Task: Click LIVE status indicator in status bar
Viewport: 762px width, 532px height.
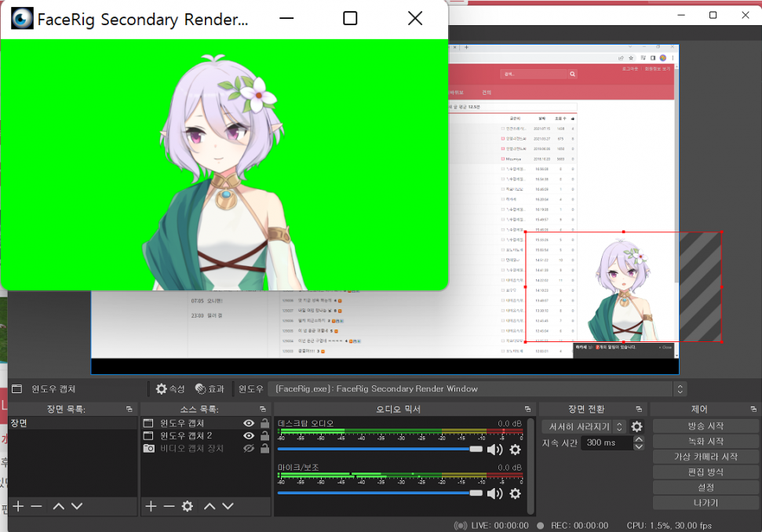Action: [x=490, y=525]
